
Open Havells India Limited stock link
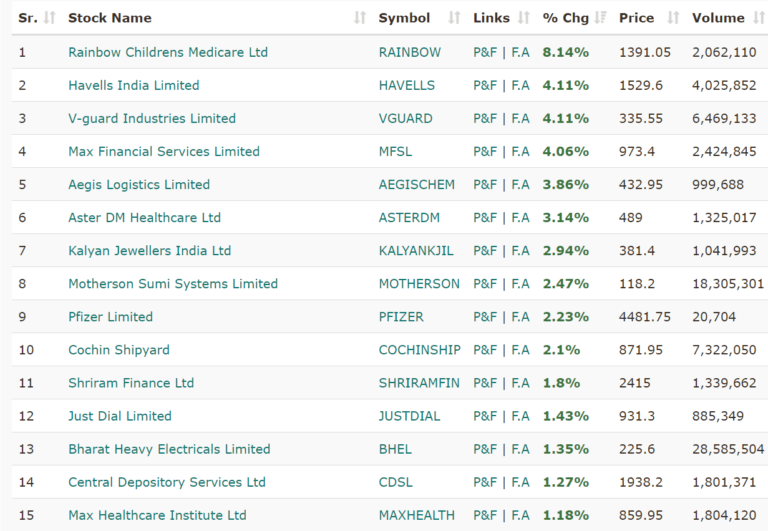coord(133,85)
